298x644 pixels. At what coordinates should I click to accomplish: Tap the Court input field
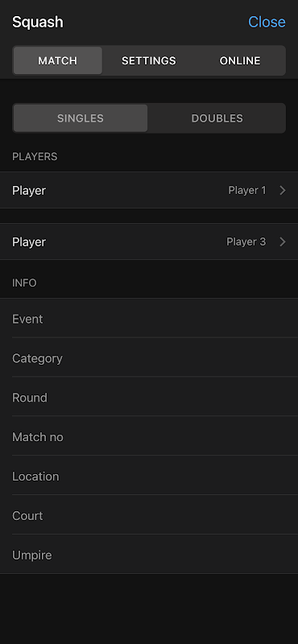tap(149, 516)
